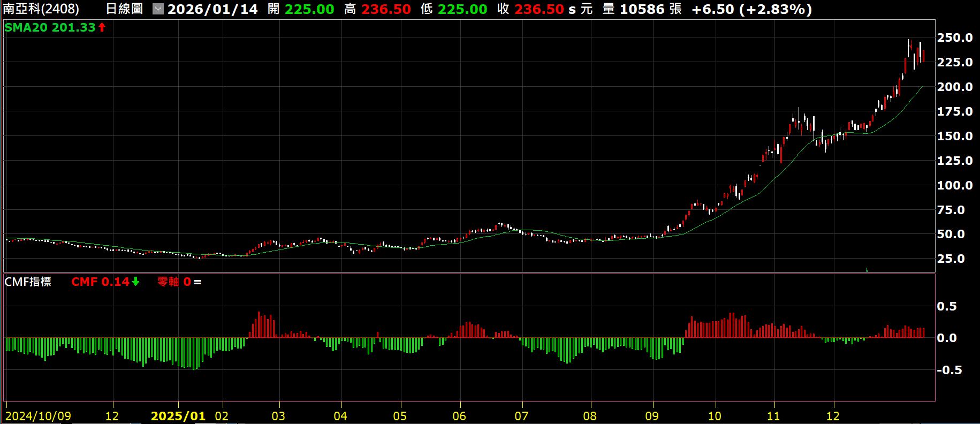Click the red up arrow beside SMA20
The height and width of the screenshot is (424, 980).
point(102,27)
